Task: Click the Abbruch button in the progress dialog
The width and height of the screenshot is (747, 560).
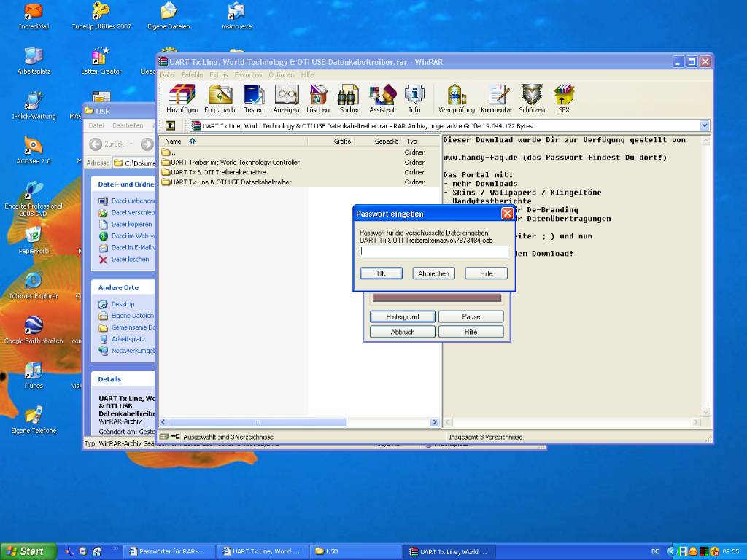Action: 403,332
